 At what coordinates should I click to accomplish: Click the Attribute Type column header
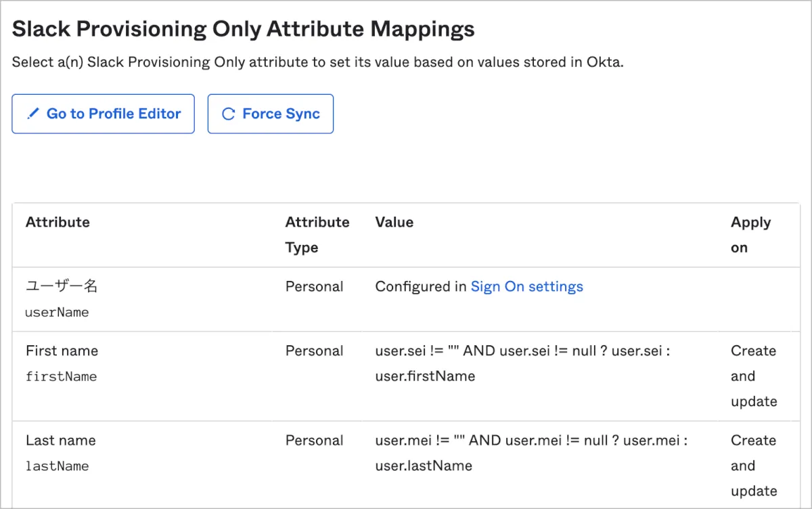[317, 234]
